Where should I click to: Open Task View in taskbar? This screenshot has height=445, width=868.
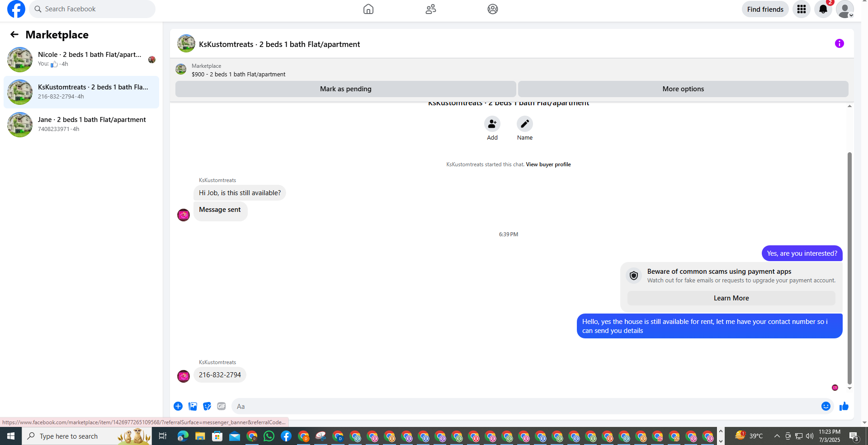pos(163,436)
